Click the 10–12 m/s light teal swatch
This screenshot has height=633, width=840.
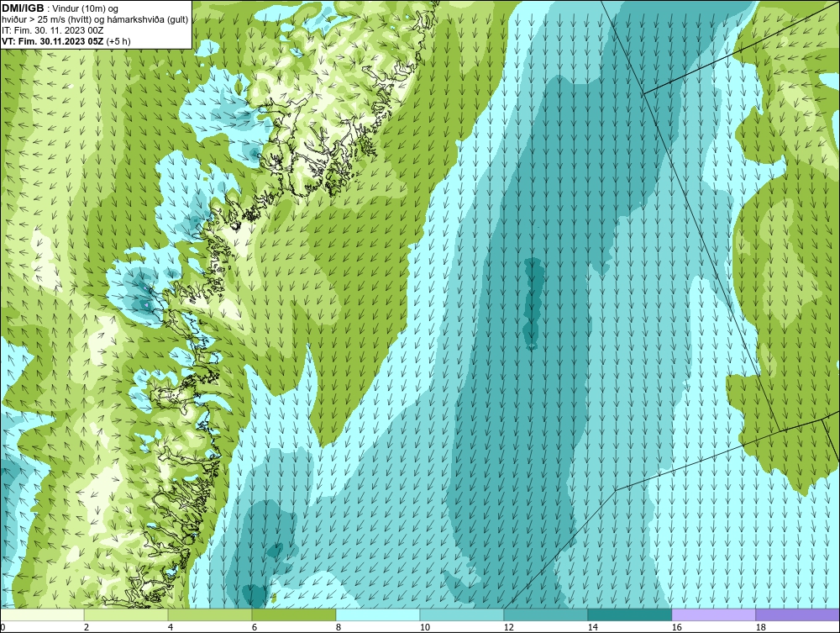pos(462,615)
